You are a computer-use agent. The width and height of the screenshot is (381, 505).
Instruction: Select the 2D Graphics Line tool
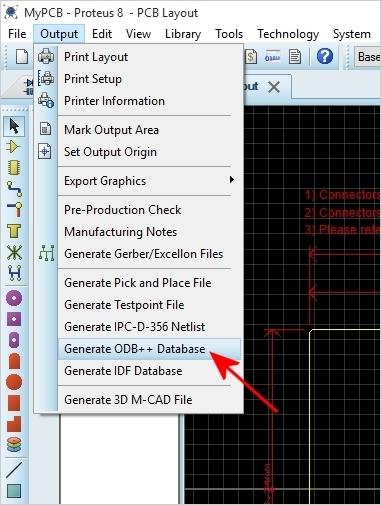pyautogui.click(x=14, y=469)
